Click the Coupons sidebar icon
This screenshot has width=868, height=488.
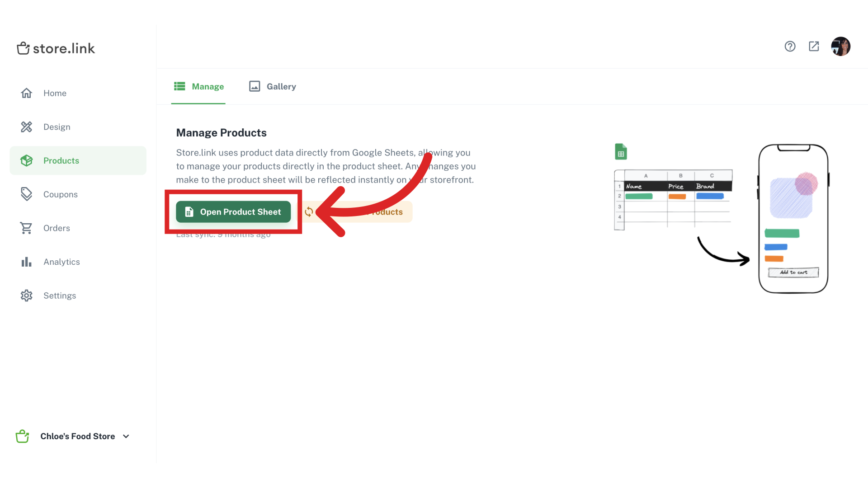(x=26, y=194)
